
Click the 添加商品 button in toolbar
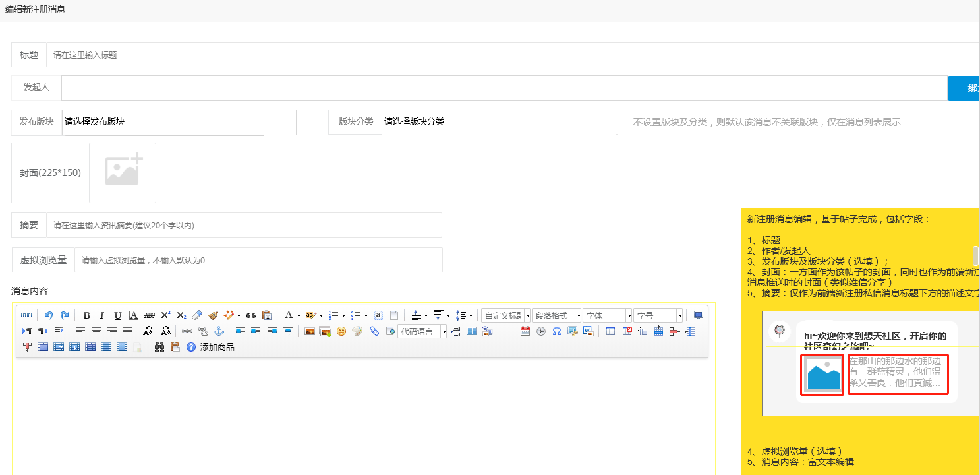[x=217, y=347]
